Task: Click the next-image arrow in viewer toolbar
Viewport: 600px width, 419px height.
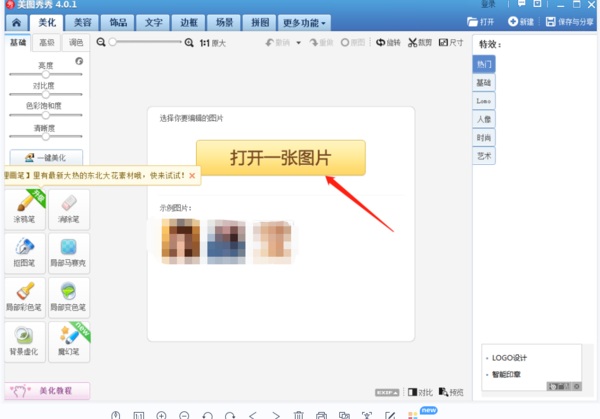Action: pyautogui.click(x=276, y=415)
